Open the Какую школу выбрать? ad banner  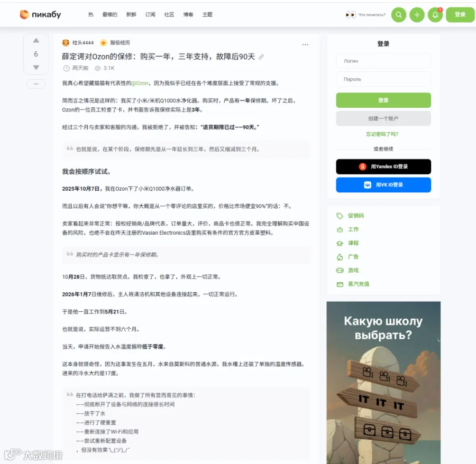pyautogui.click(x=383, y=383)
